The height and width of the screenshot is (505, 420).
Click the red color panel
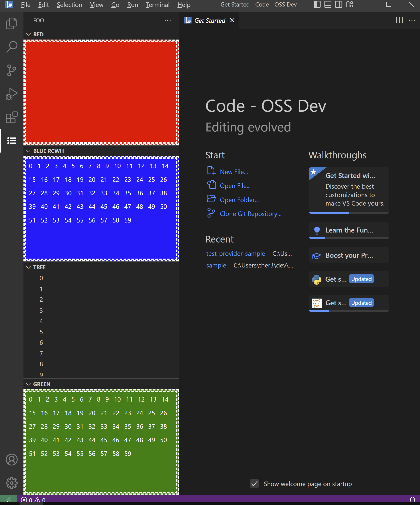[101, 92]
